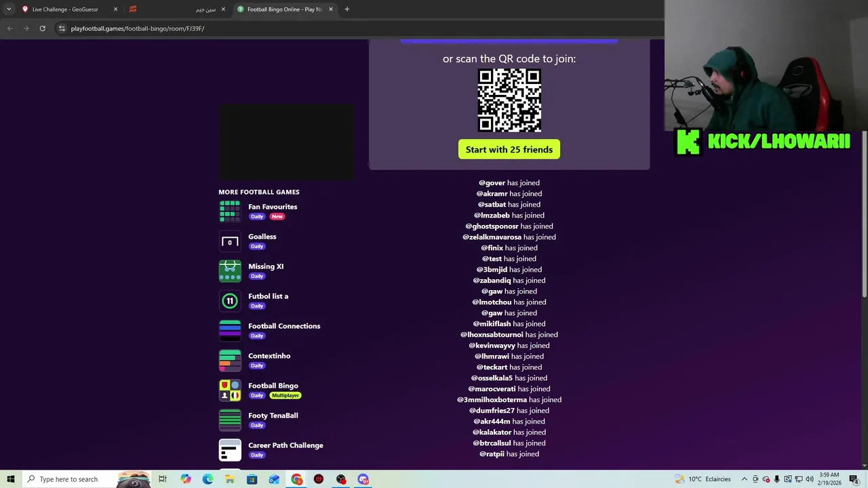Open the weather widget showing 10°C
This screenshot has width=868, height=488.
coord(703,479)
